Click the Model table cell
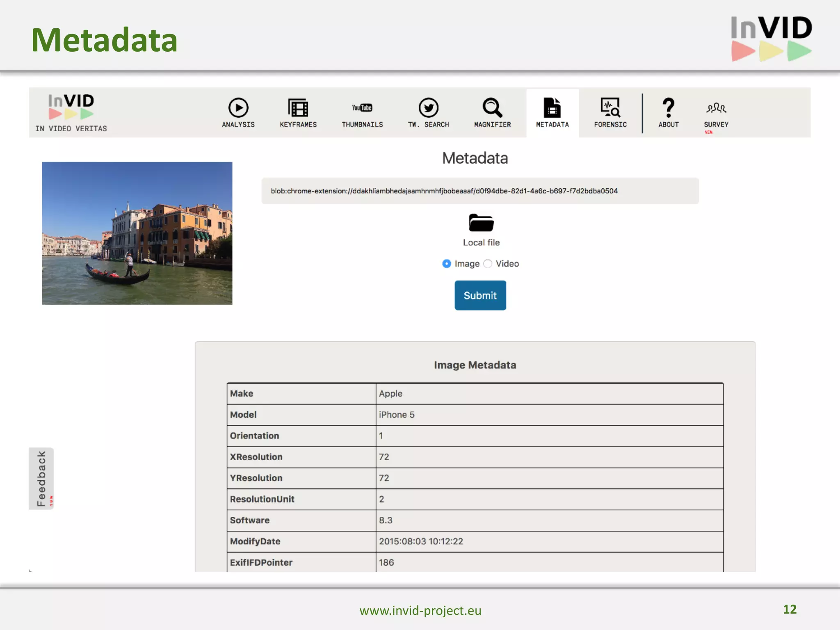840x630 pixels. point(301,415)
